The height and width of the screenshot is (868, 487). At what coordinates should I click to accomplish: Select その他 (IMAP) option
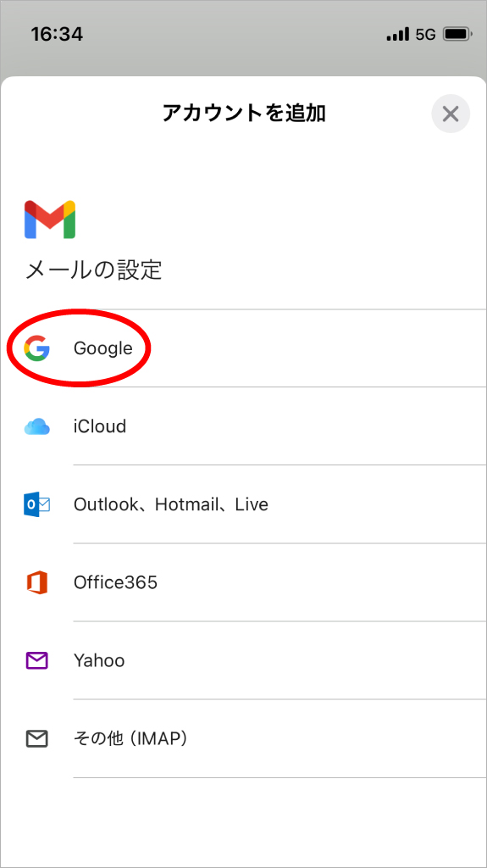click(244, 738)
